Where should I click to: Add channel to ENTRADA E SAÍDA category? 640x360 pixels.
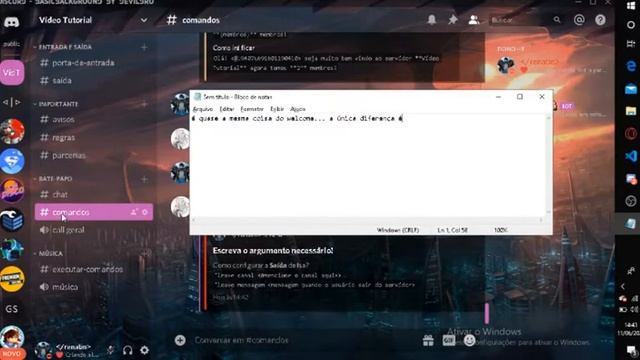pyautogui.click(x=144, y=47)
